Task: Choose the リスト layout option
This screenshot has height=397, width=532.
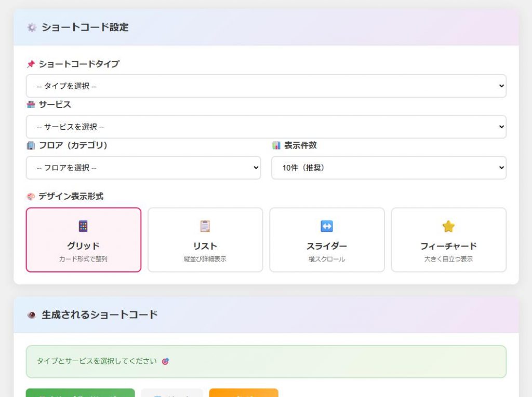Action: click(205, 240)
